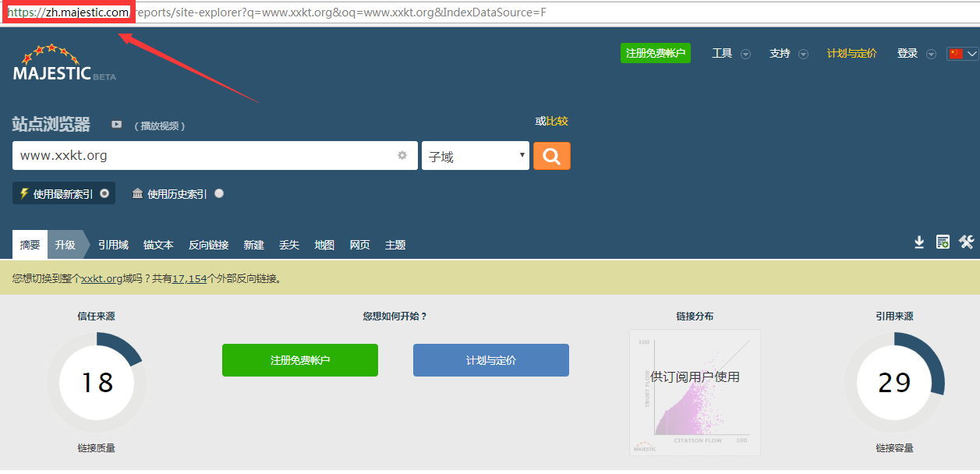Click the add-to-report table icon
The height and width of the screenshot is (474, 980).
[x=943, y=242]
